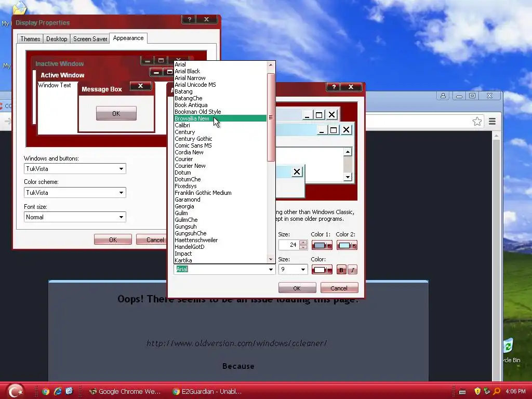Bookmark page with the star icon in Chrome
Image resolution: width=532 pixels, height=399 pixels.
(477, 121)
